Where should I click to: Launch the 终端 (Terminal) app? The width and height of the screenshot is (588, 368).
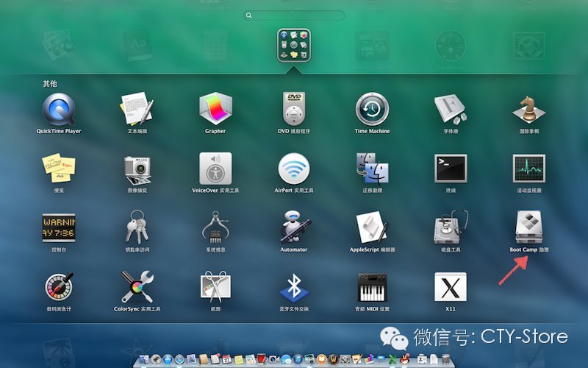(451, 169)
